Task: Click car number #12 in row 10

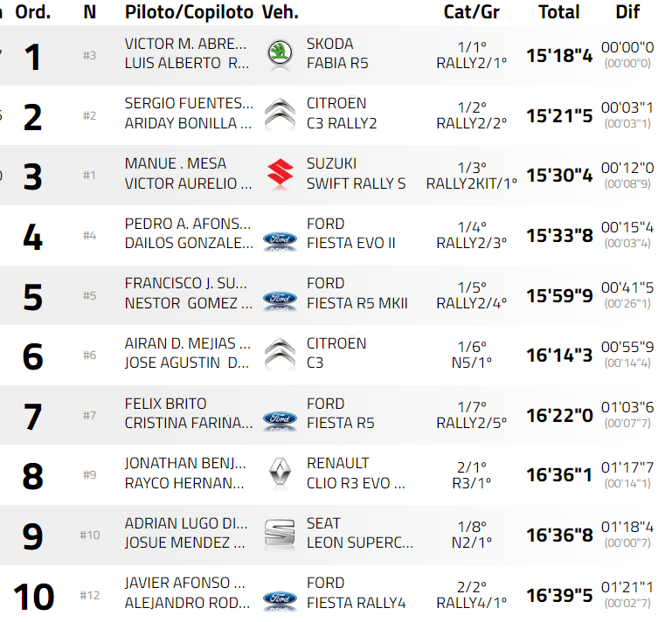Action: tap(90, 595)
